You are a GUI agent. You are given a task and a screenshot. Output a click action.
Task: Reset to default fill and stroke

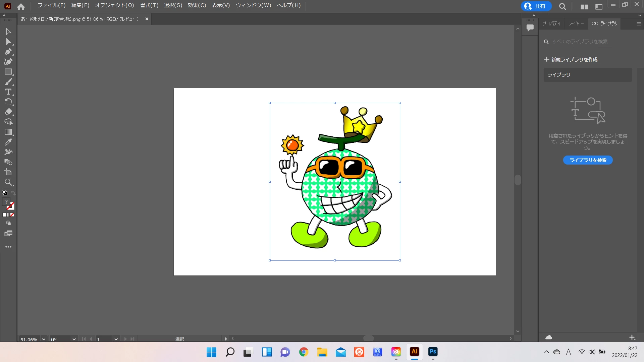[x=4, y=193]
